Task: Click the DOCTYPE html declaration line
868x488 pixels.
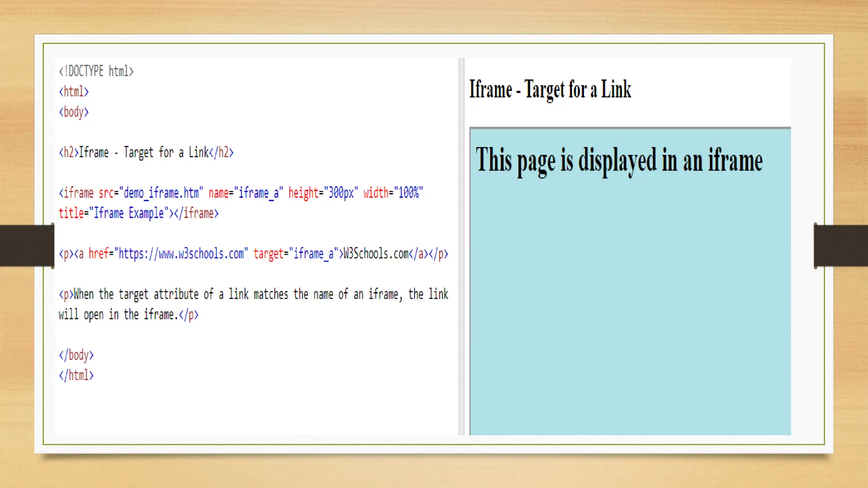Action: (x=96, y=71)
